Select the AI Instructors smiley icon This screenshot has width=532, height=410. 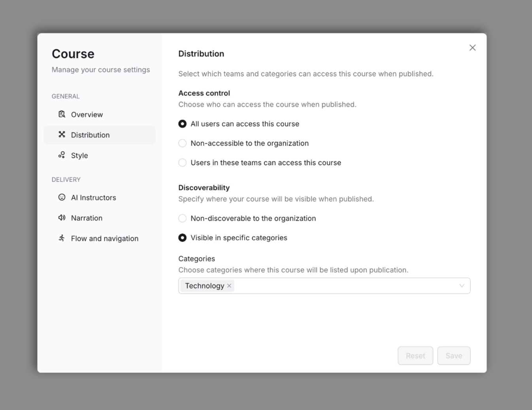[x=62, y=197]
